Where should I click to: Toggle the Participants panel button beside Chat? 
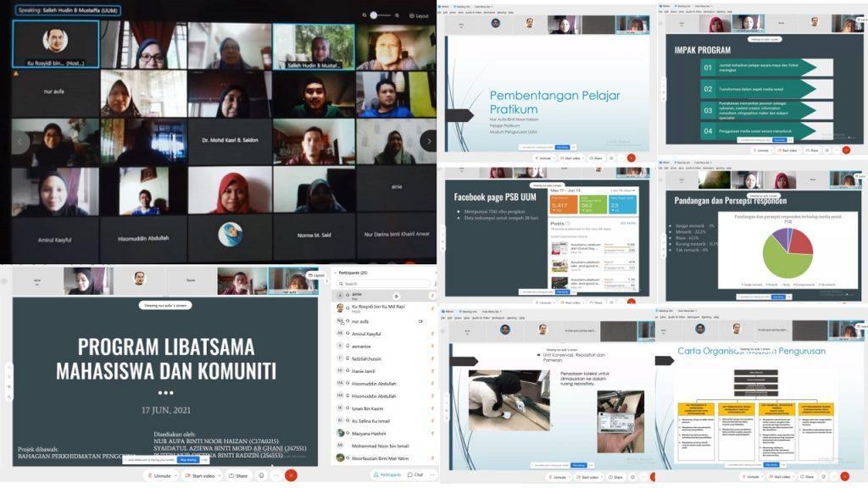pos(386,474)
